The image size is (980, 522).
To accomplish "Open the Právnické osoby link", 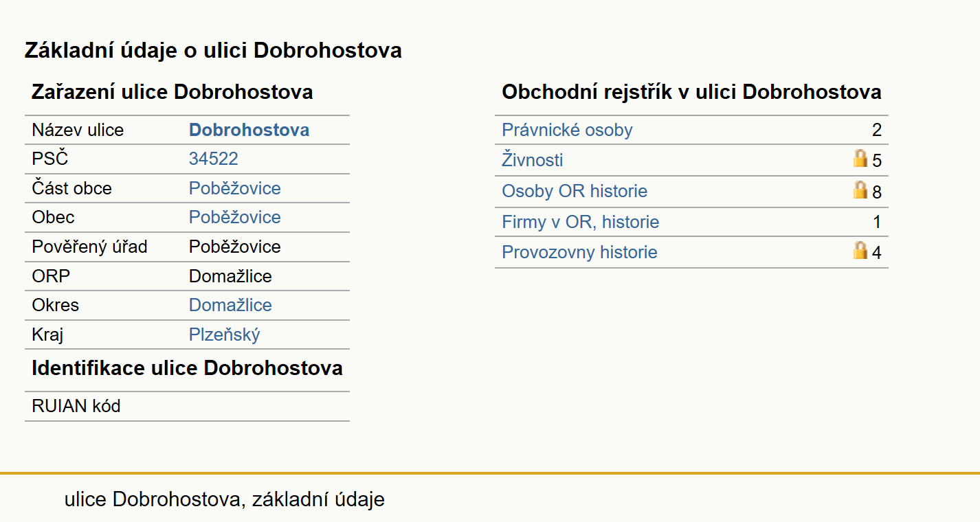I will [567, 130].
